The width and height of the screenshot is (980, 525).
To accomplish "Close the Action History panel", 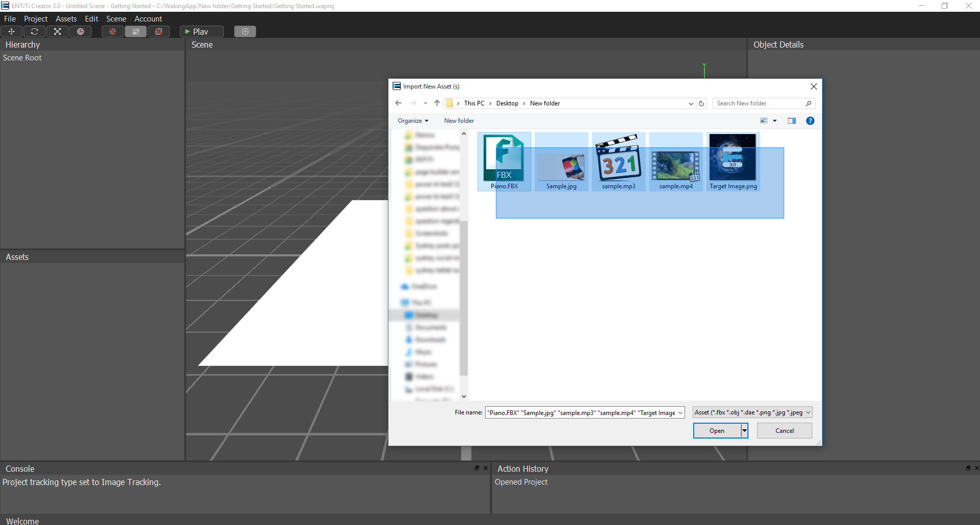I will point(976,468).
